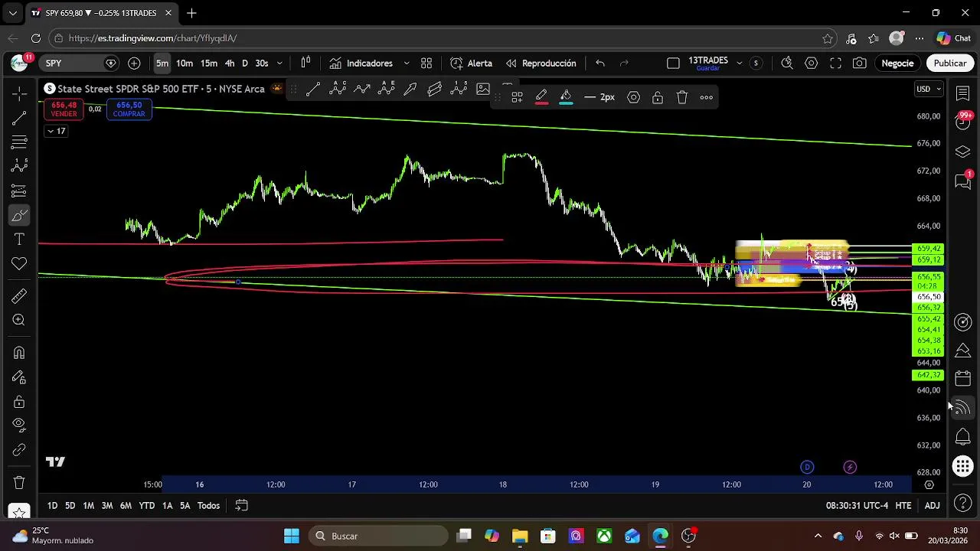
Task: Undo the last chart action
Action: point(600,64)
